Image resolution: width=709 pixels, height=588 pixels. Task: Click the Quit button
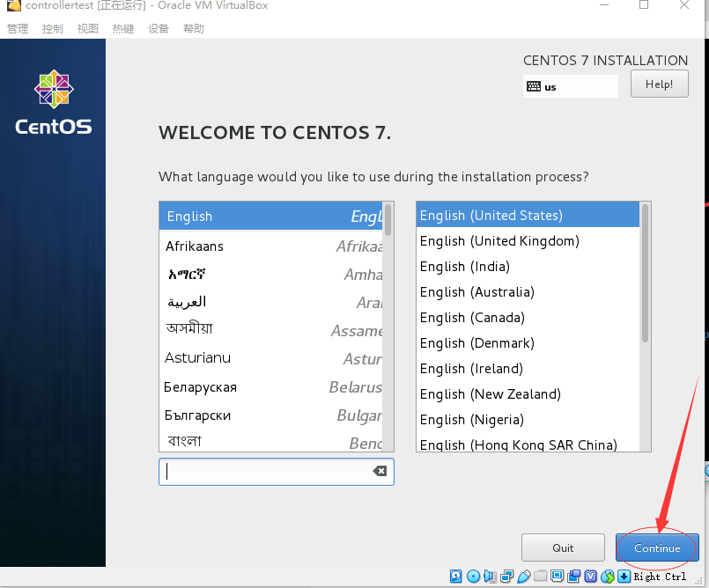point(563,548)
